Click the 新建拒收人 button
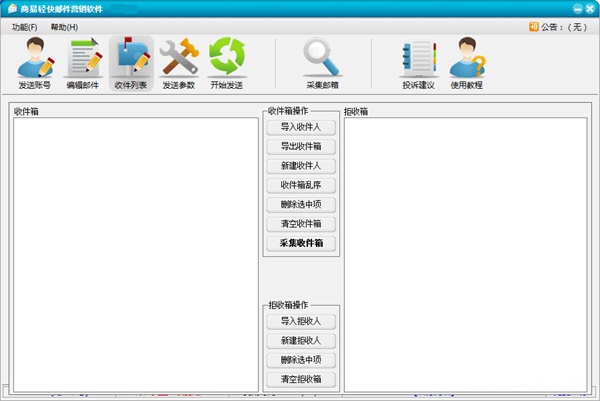The image size is (600, 401). point(301,341)
